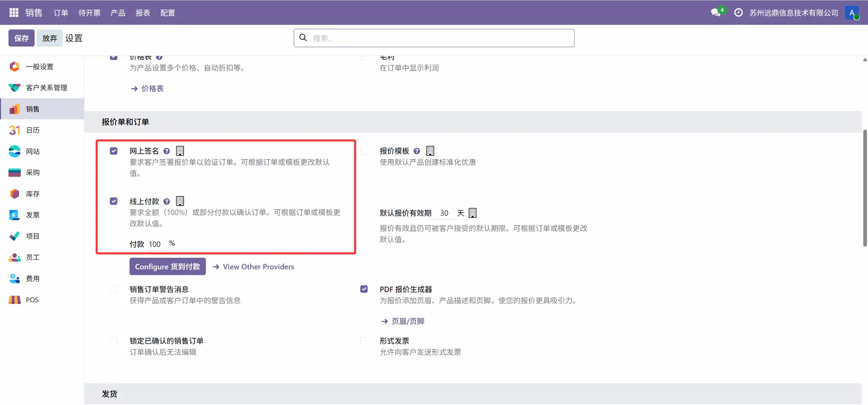868x405 pixels.
Task: Click the company building icon beside 线上付款
Action: [x=180, y=201]
